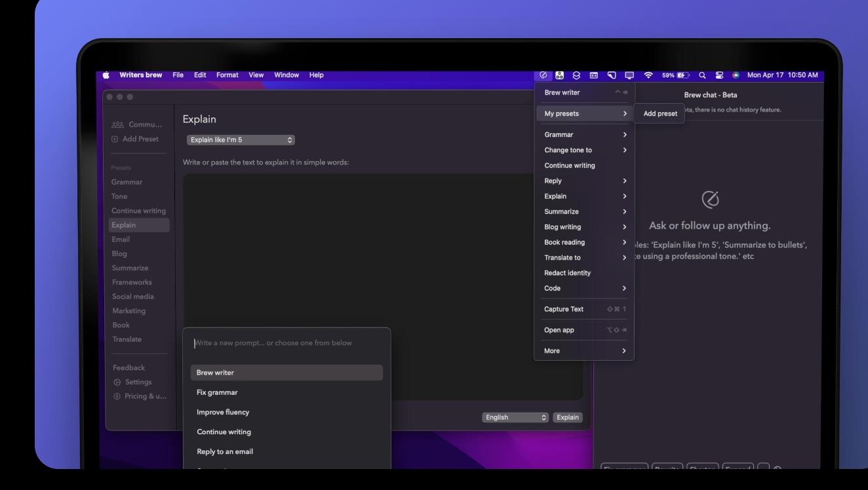Screen dimensions: 868x490
Task: Click the Settings icon in sidebar
Action: pos(116,382)
